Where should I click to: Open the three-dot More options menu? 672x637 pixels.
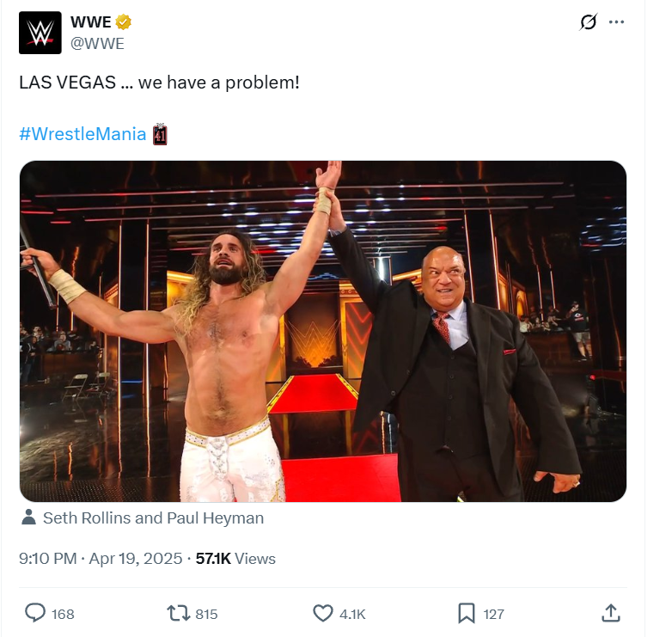(616, 22)
